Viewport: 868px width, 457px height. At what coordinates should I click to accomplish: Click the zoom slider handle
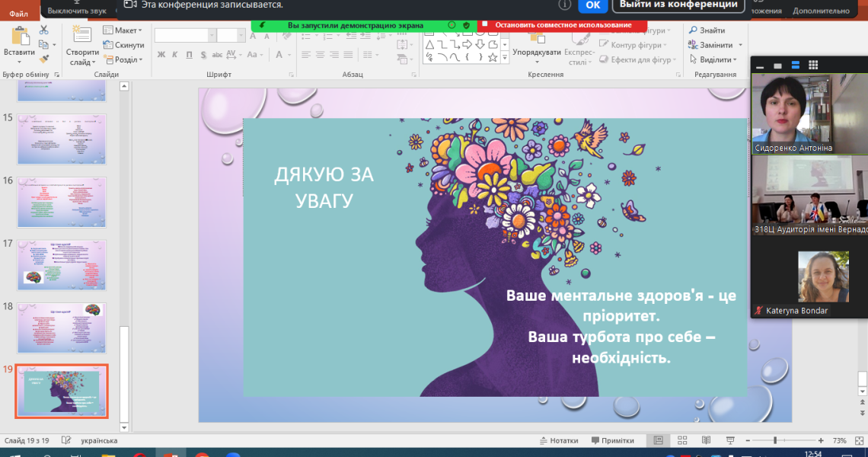pos(775,440)
